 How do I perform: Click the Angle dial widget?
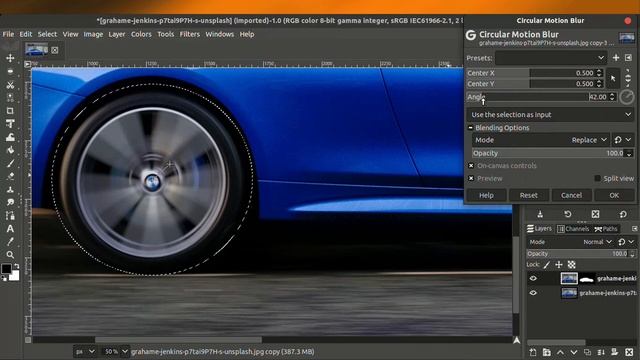point(627,97)
